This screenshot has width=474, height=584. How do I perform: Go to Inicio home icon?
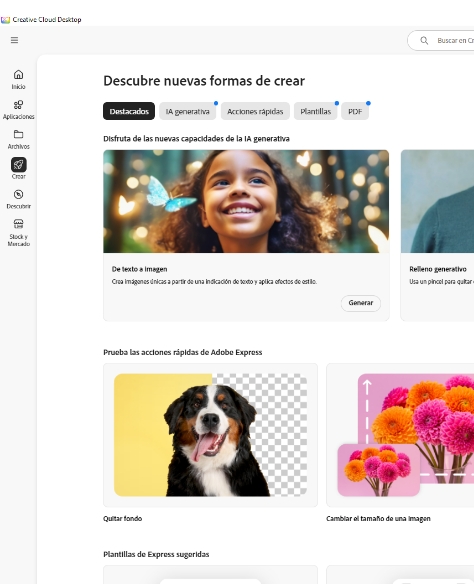(18, 75)
